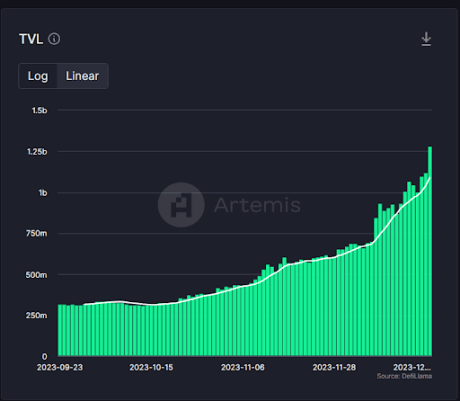Click the 2023-11-06 x-axis date label
Image resolution: width=460 pixels, height=401 pixels.
point(243,367)
